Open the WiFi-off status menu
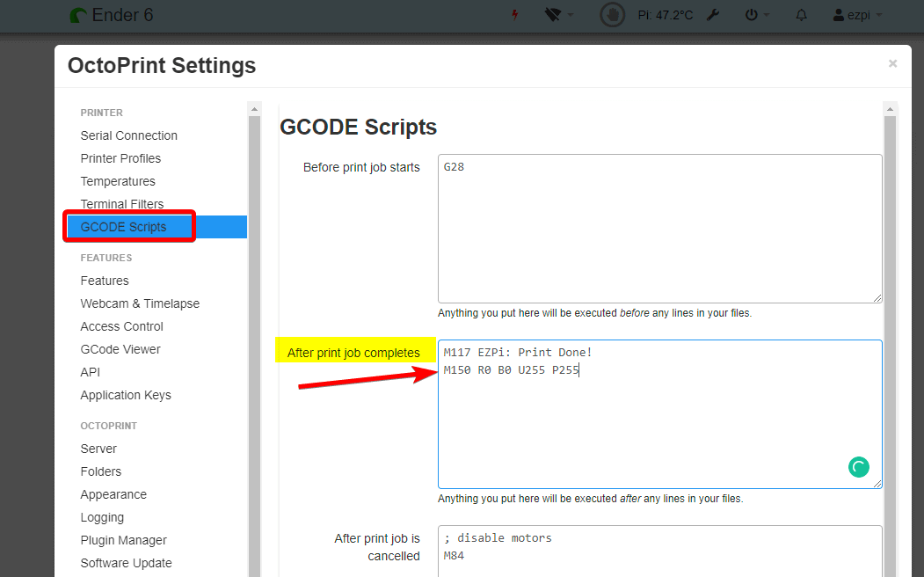The width and height of the screenshot is (924, 577). [558, 15]
